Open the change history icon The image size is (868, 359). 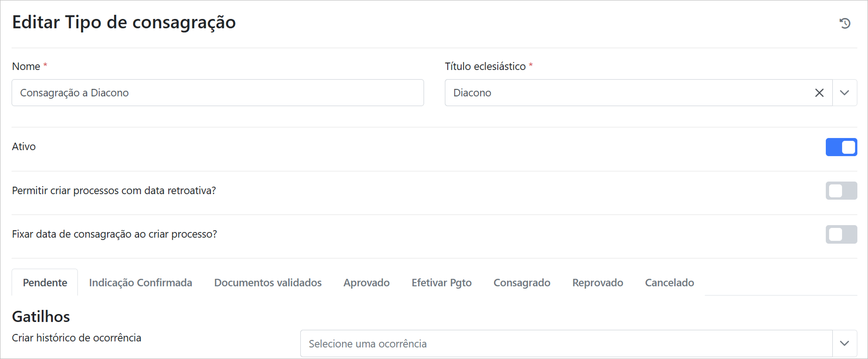[845, 23]
